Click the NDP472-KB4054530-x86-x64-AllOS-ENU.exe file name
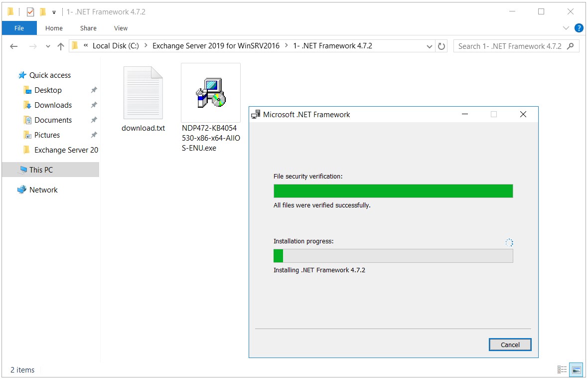588x379 pixels. (x=211, y=138)
